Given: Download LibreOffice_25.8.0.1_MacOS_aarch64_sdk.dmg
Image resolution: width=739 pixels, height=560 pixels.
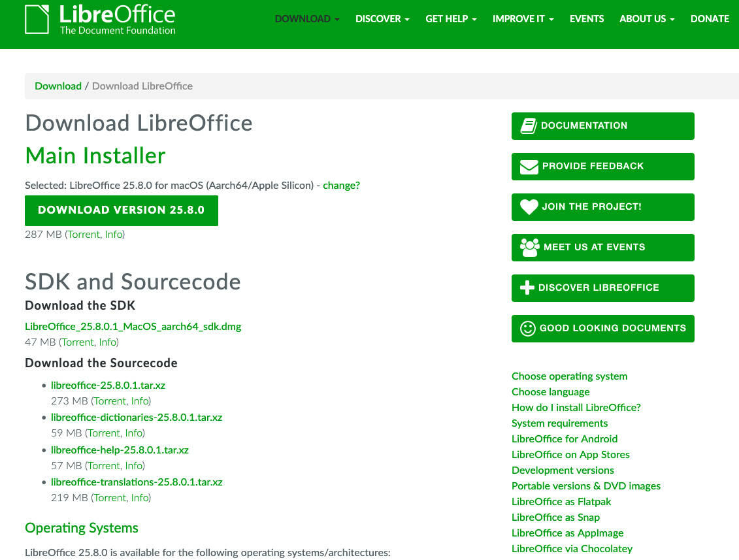Looking at the screenshot, I should (133, 326).
